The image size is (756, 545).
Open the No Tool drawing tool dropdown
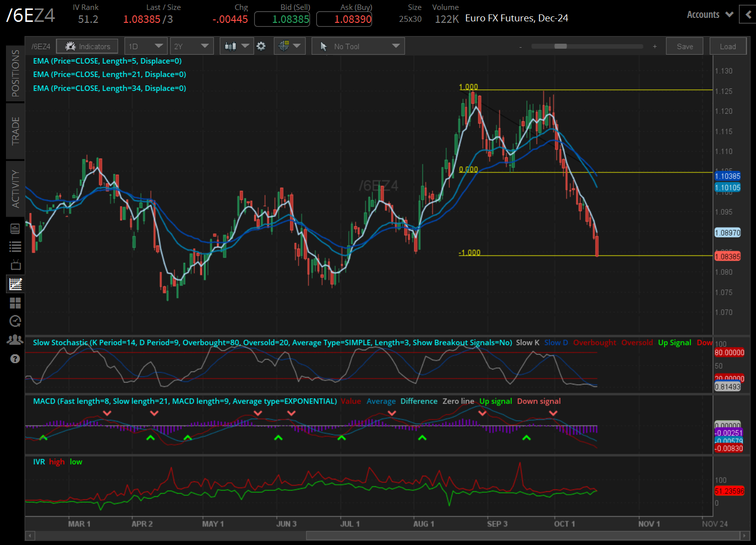coord(358,46)
